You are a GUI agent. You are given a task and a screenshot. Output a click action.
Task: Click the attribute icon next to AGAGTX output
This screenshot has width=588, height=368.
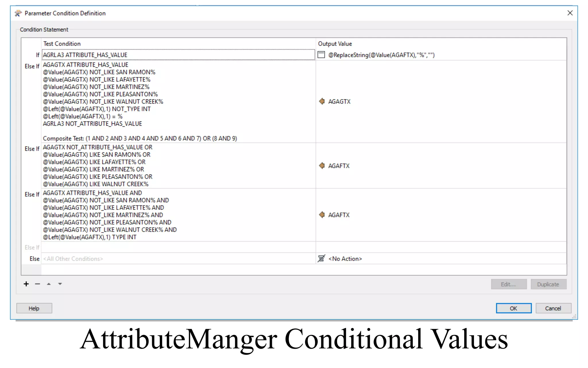[x=322, y=101]
